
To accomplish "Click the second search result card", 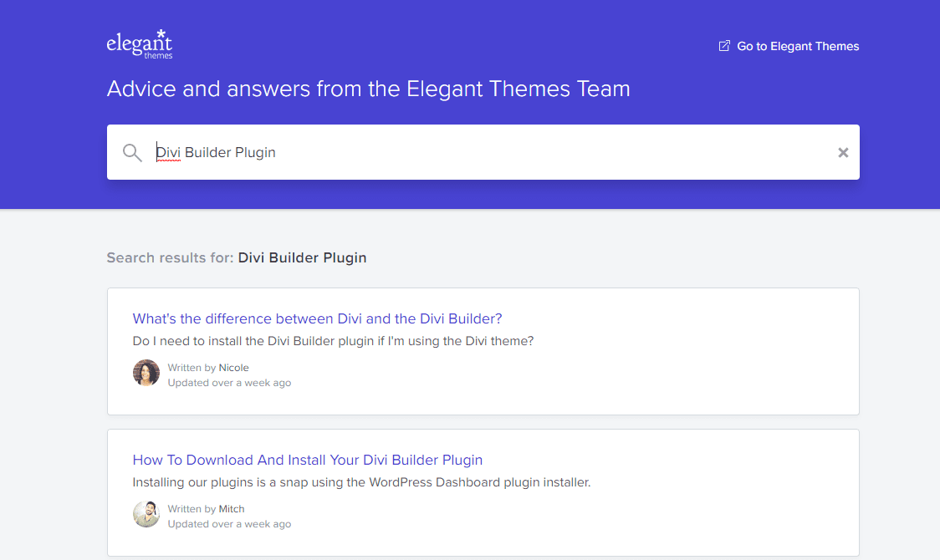I will coord(483,492).
